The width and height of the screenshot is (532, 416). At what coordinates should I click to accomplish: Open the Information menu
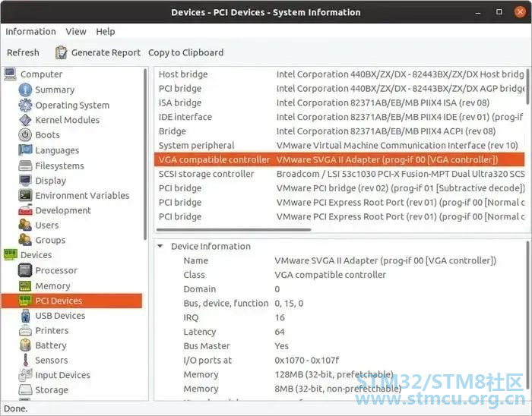pyautogui.click(x=30, y=32)
